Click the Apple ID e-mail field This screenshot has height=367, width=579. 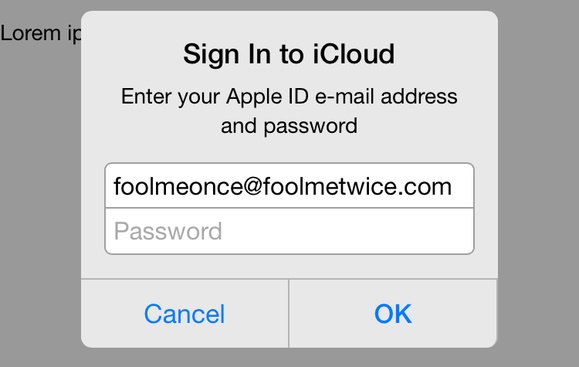point(290,186)
